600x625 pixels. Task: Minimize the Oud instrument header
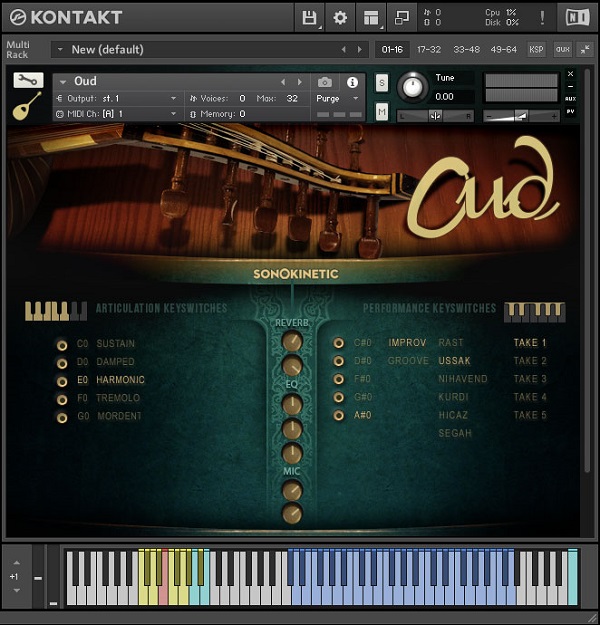(x=570, y=86)
